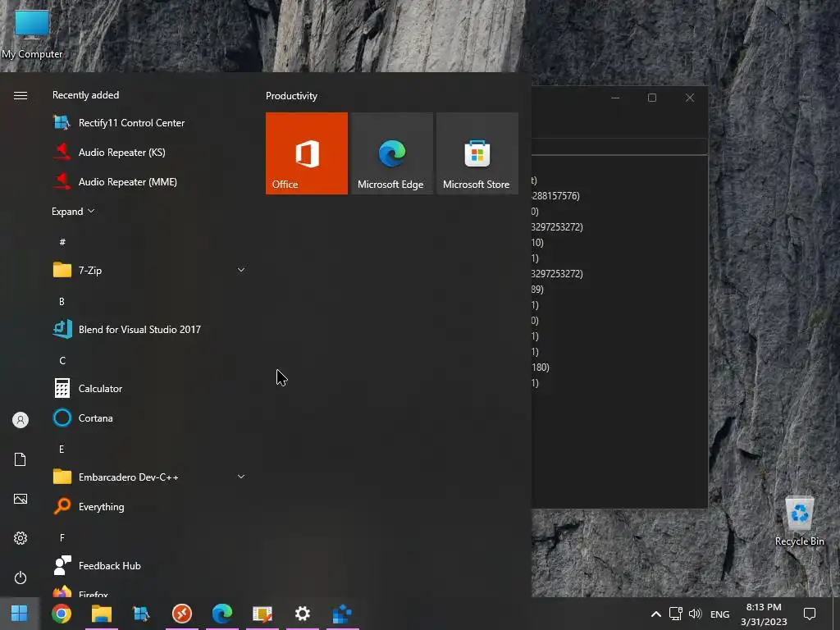This screenshot has width=840, height=630.
Task: Expand the 7-Zip folder chevron
Action: [x=241, y=270]
